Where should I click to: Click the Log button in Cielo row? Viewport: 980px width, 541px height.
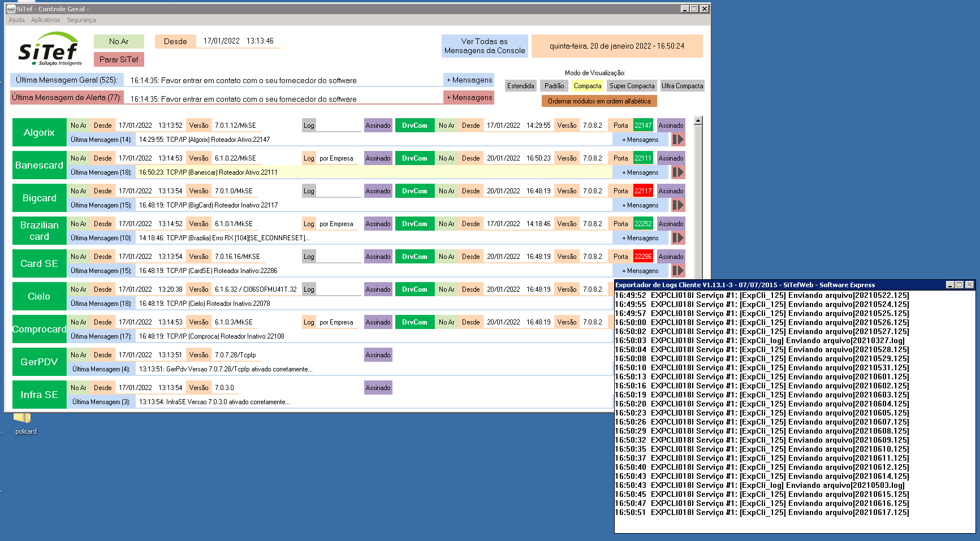tap(309, 289)
